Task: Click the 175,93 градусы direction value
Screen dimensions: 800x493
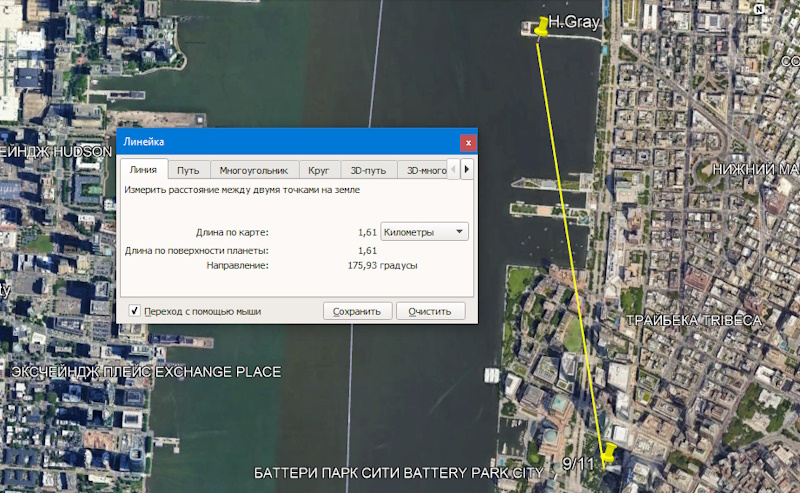Action: point(383,265)
